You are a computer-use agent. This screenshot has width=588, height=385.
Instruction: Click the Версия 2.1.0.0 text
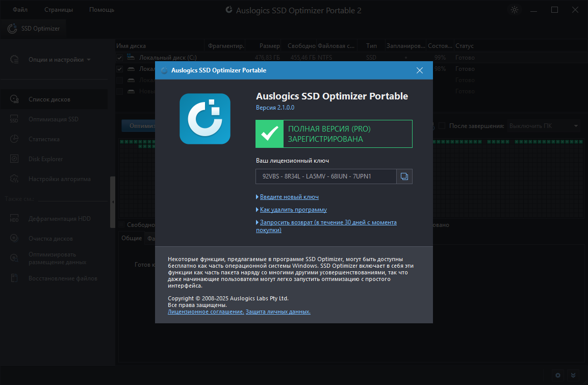275,108
